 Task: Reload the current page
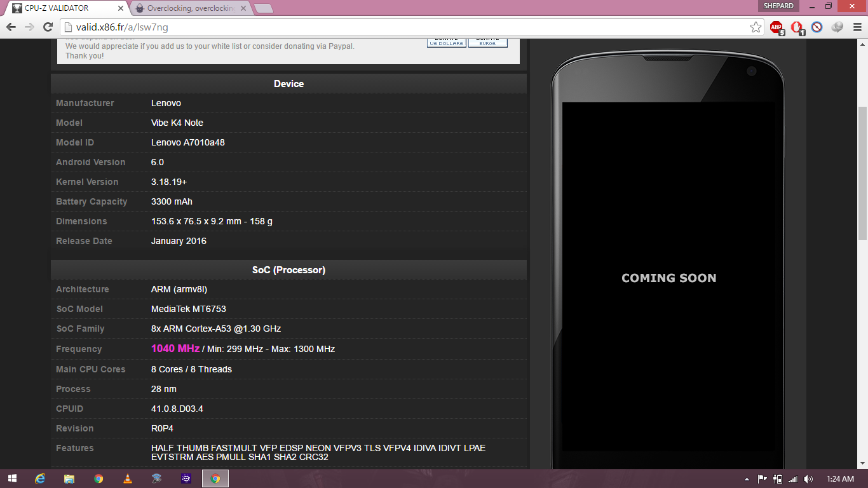48,27
